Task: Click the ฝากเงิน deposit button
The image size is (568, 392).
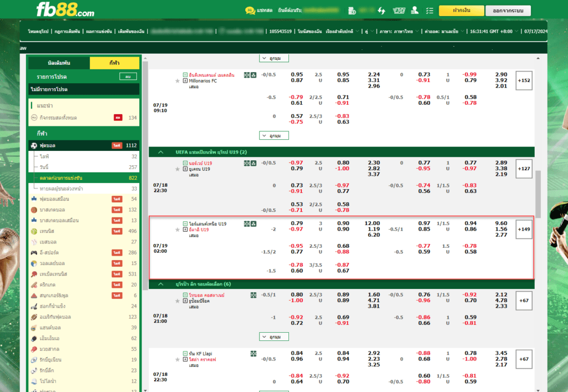Action: (461, 11)
